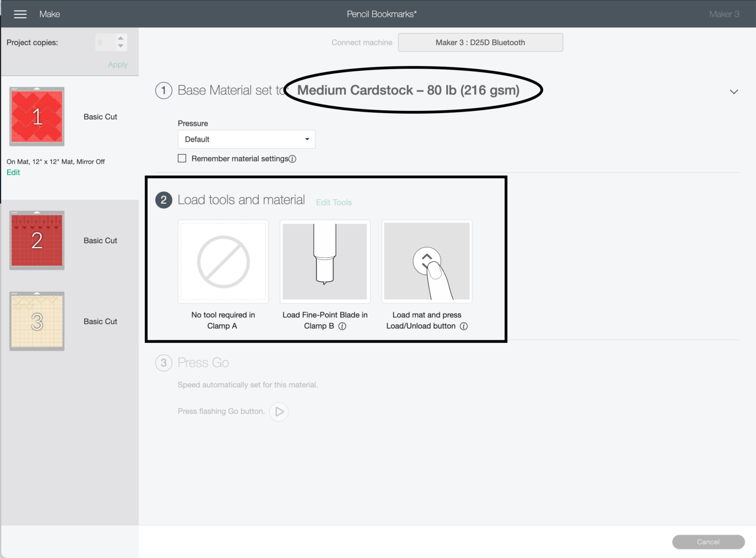This screenshot has width=756, height=558.
Task: Select mat 3 cream colored thumbnail
Action: pos(37,321)
